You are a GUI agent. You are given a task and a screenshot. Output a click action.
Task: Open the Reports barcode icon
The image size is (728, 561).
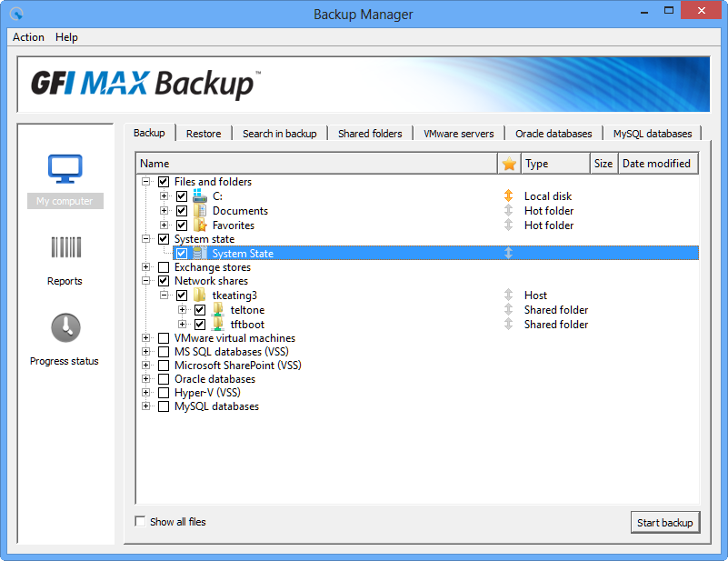pyautogui.click(x=65, y=249)
